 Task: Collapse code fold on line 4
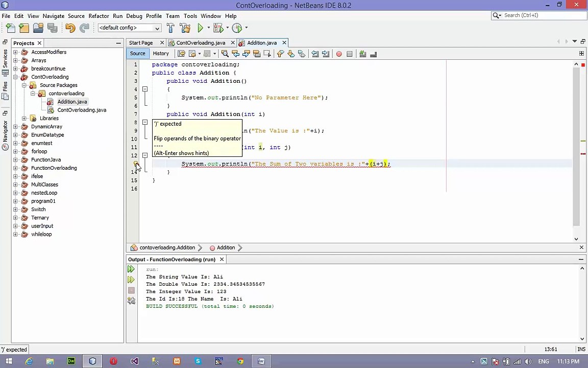145,89
